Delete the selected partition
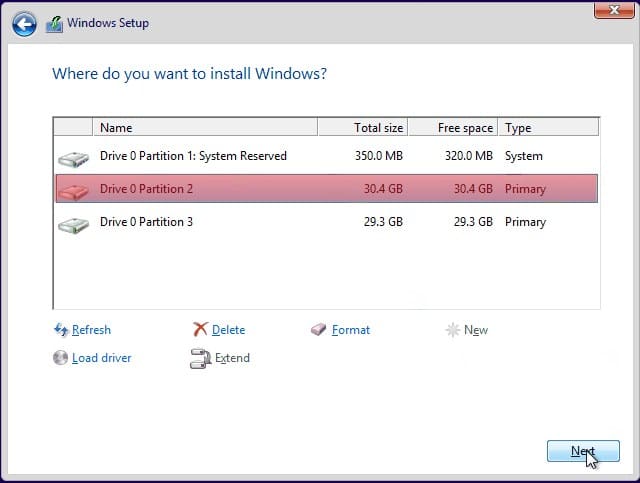Screen dimensions: 640x483 [x=229, y=329]
